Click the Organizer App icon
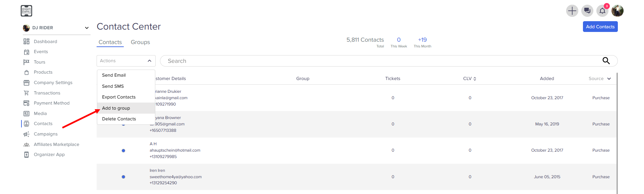This screenshot has width=644, height=194. [x=26, y=155]
